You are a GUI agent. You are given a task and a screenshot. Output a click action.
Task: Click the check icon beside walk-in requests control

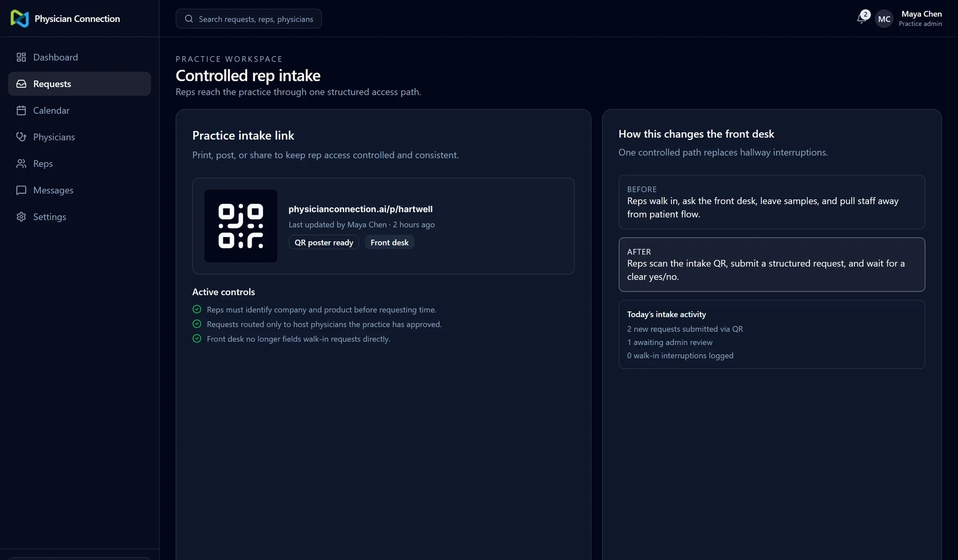point(197,339)
